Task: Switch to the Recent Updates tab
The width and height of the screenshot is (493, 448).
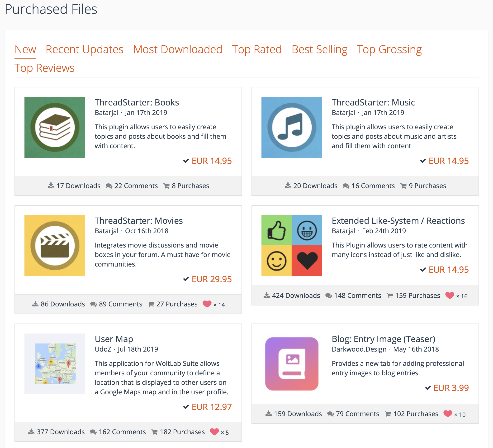Action: pyautogui.click(x=84, y=49)
